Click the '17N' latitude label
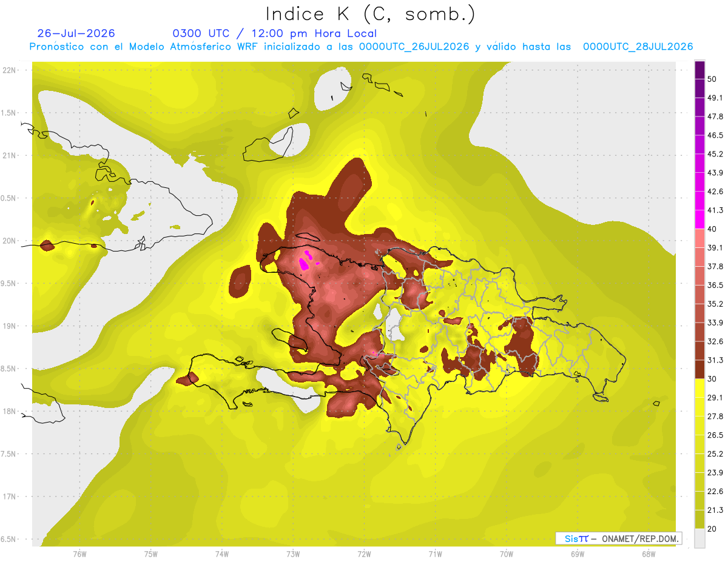The width and height of the screenshot is (728, 562). [10, 497]
